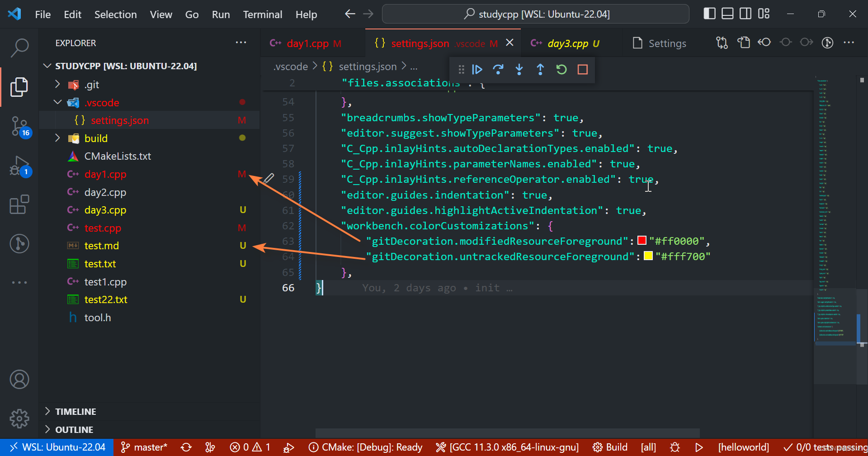Click Build button in status bar
The height and width of the screenshot is (456, 868).
pyautogui.click(x=610, y=447)
